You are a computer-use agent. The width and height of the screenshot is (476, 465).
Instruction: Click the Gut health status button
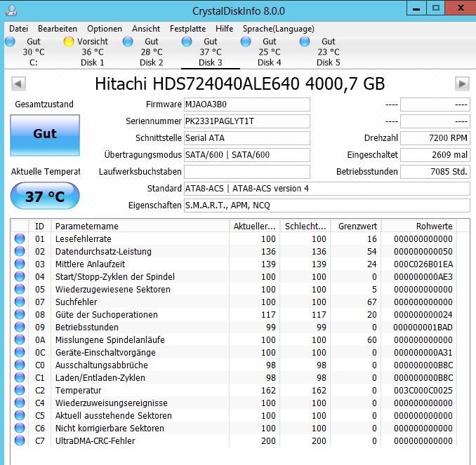tap(45, 135)
